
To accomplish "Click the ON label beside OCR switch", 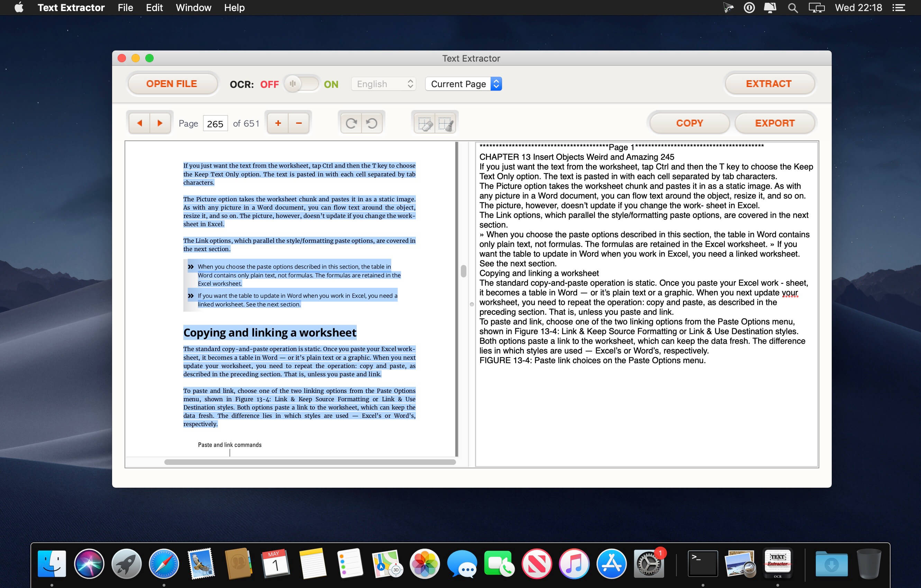I will click(x=331, y=84).
